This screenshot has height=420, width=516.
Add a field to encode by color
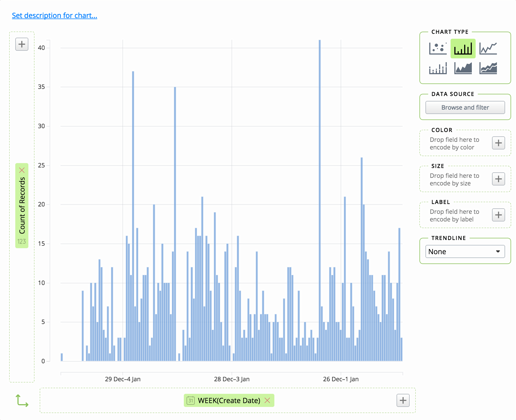(x=498, y=143)
